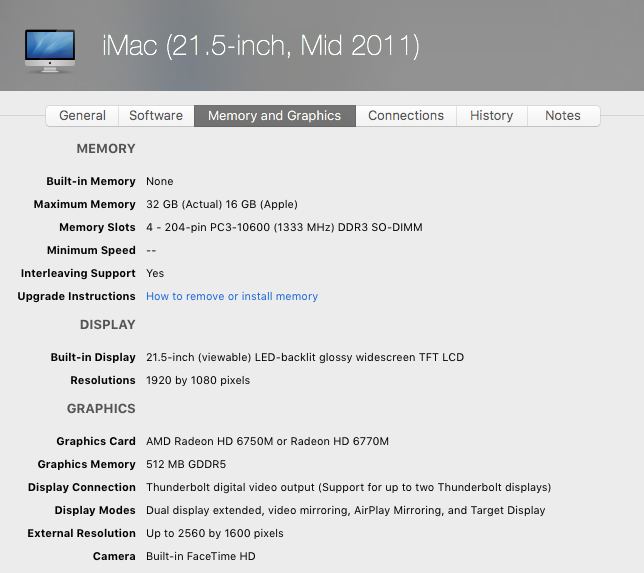Click the DISPLAY section heading
The width and height of the screenshot is (644, 573).
point(108,324)
